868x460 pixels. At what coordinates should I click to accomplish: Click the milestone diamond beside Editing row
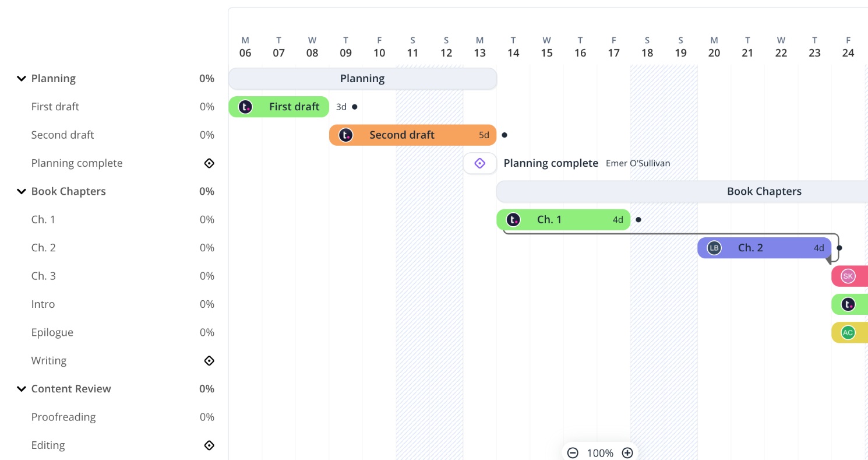(209, 445)
